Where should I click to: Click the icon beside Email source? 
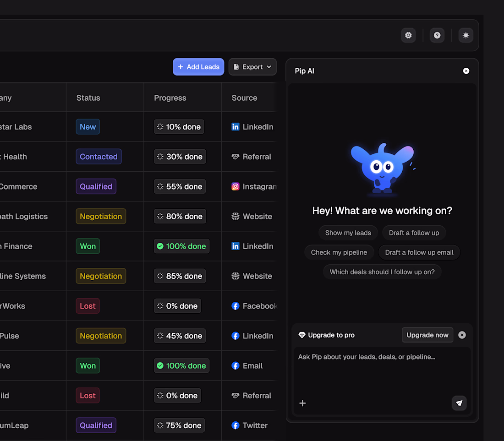(x=236, y=366)
